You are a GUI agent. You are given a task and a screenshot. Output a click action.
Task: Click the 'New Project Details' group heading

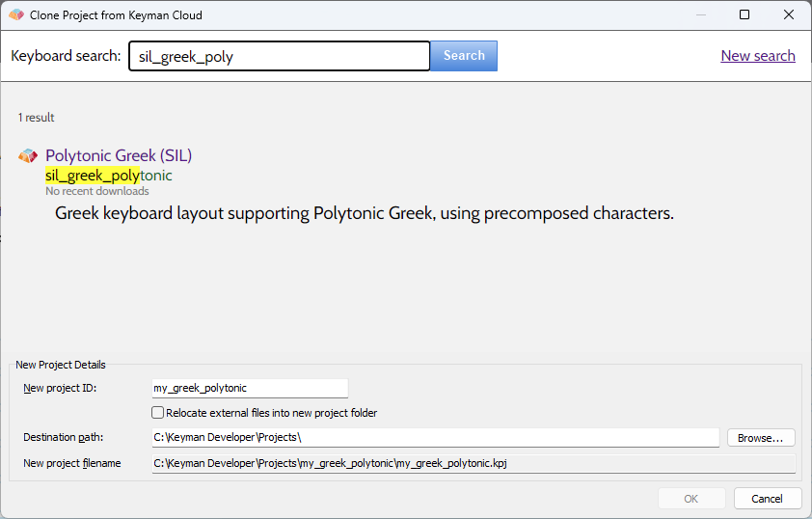point(61,365)
